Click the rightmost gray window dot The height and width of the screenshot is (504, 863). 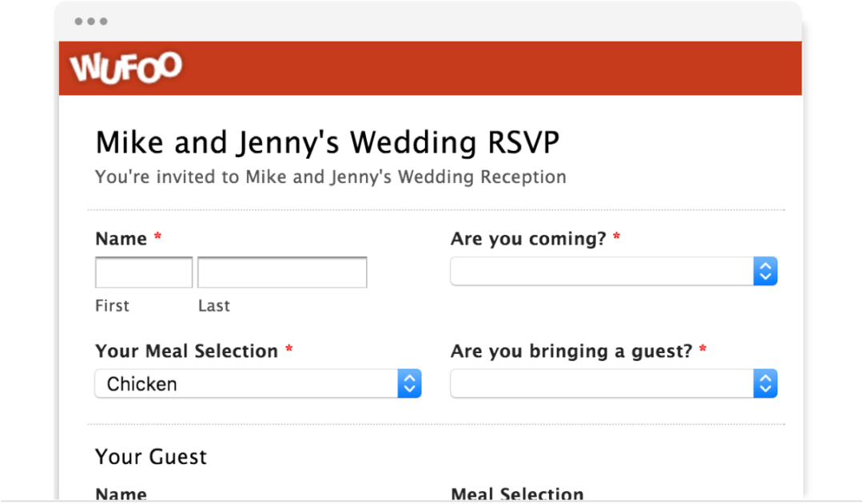103,22
